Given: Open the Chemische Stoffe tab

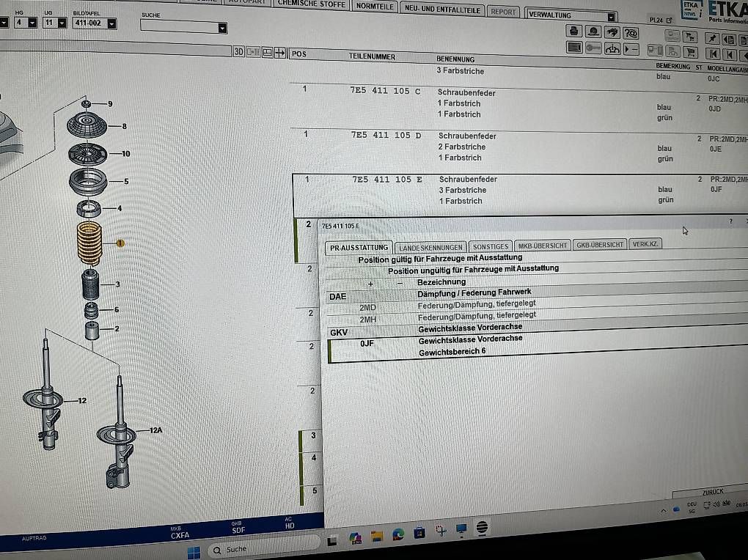Looking at the screenshot, I should (x=311, y=4).
